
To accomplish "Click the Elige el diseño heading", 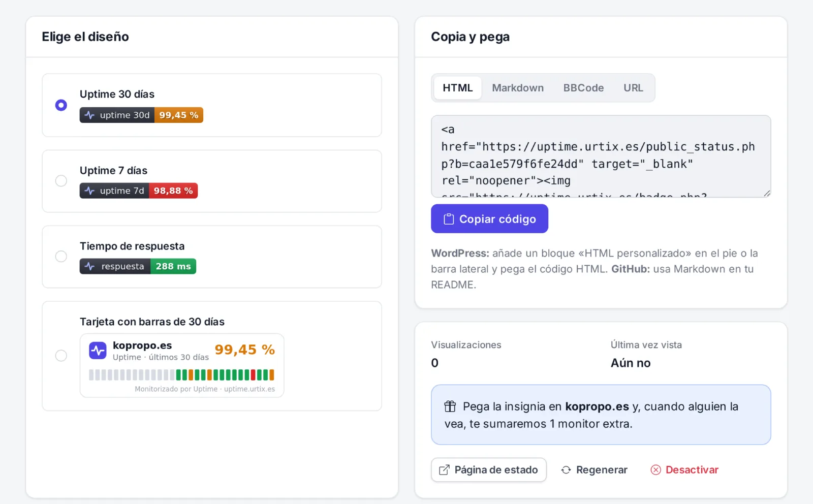I will 85,37.
